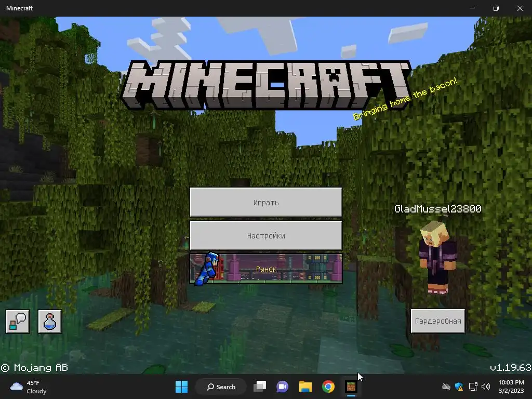The height and width of the screenshot is (399, 532).
Task: Open the Windows Start menu
Action: (181, 387)
